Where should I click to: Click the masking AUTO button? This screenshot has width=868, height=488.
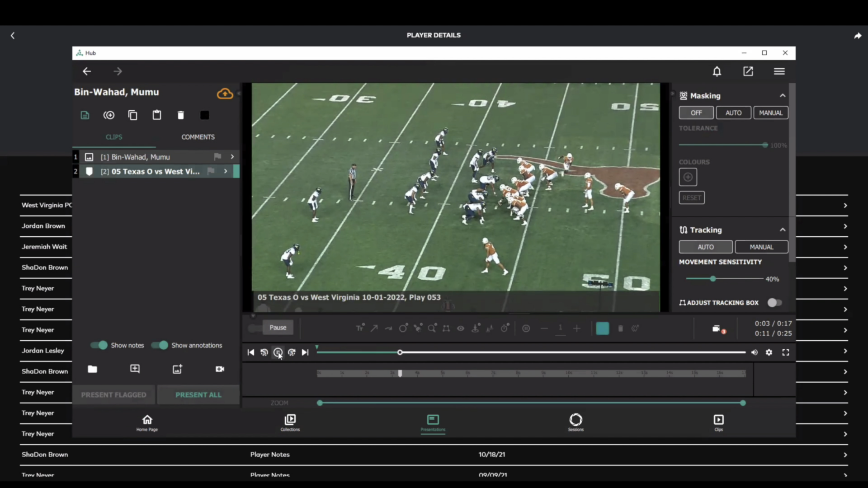pos(733,113)
